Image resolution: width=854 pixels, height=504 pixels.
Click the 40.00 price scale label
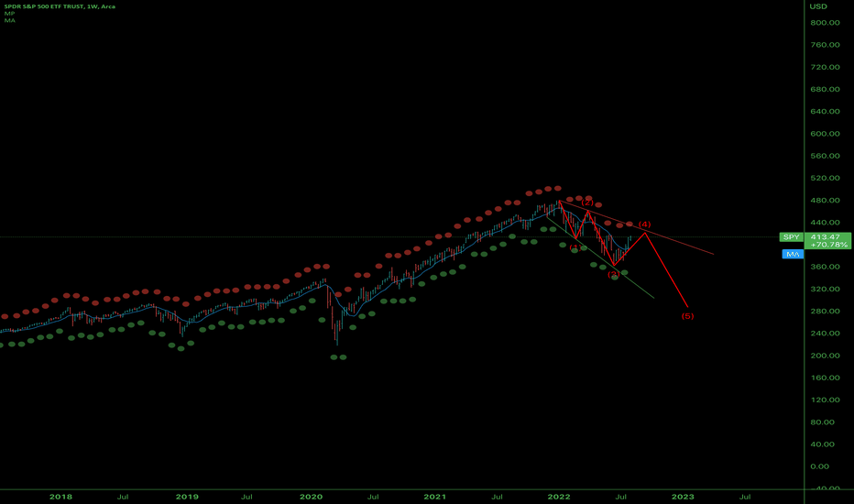[x=823, y=444]
